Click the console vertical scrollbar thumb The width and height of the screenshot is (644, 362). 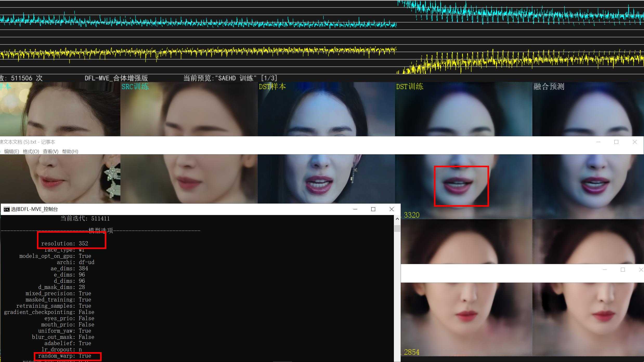(397, 229)
